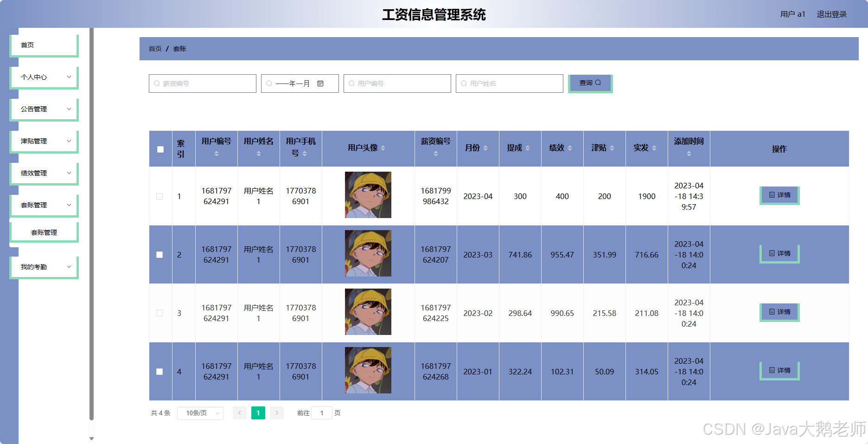Sort table by 提成 column arrows
Image resolution: width=868 pixels, height=444 pixels.
click(528, 148)
